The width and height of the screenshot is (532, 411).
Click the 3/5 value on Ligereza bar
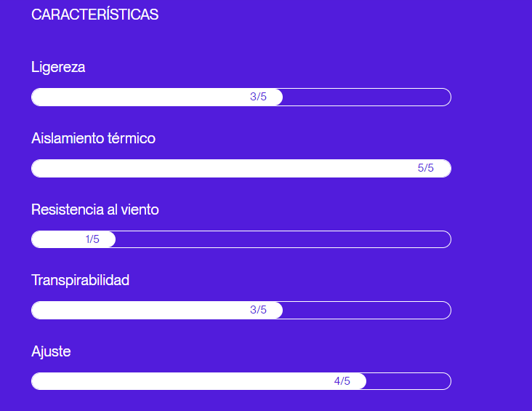point(258,97)
